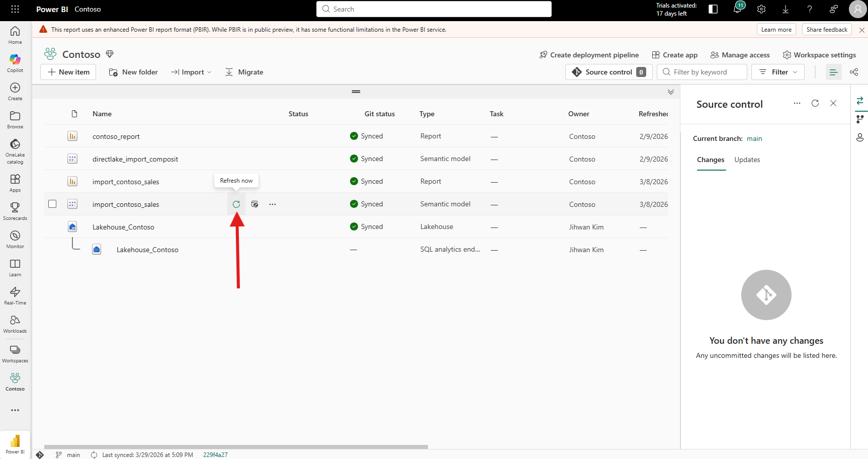Sort by the Type column header
Screen dimensions: 868x459
(427, 114)
